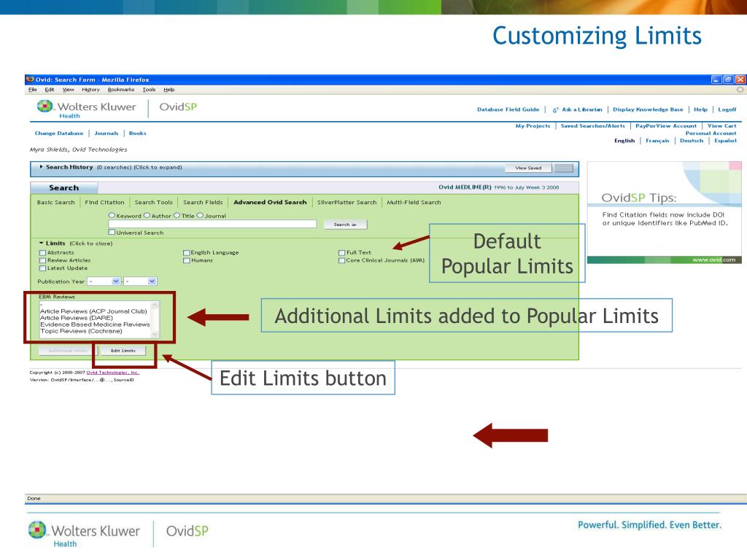This screenshot has height=560, width=747.
Task: Open the Search Tools tab
Action: point(153,203)
